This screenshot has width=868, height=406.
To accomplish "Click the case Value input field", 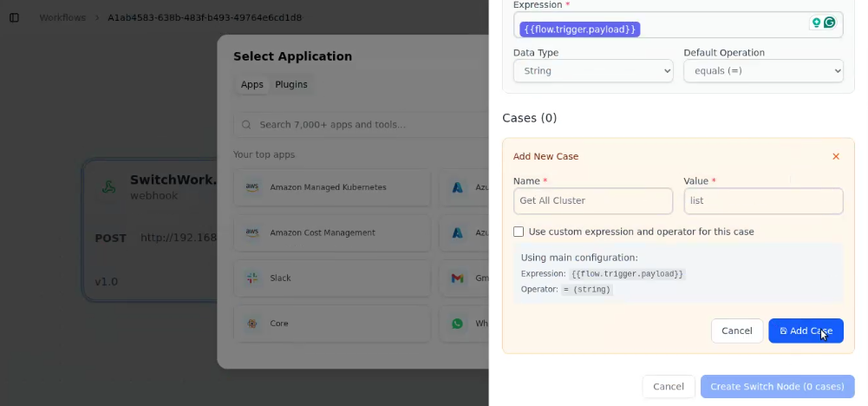I will coord(763,200).
